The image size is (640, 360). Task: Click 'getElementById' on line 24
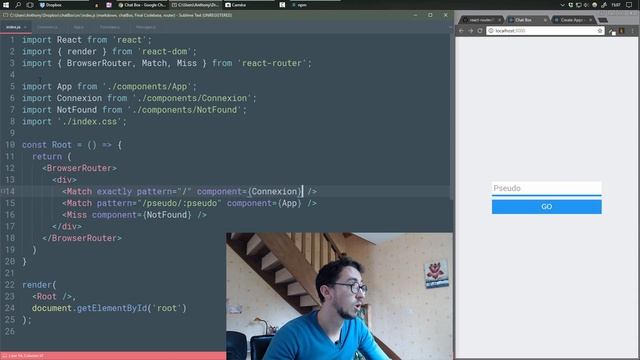pyautogui.click(x=112, y=308)
